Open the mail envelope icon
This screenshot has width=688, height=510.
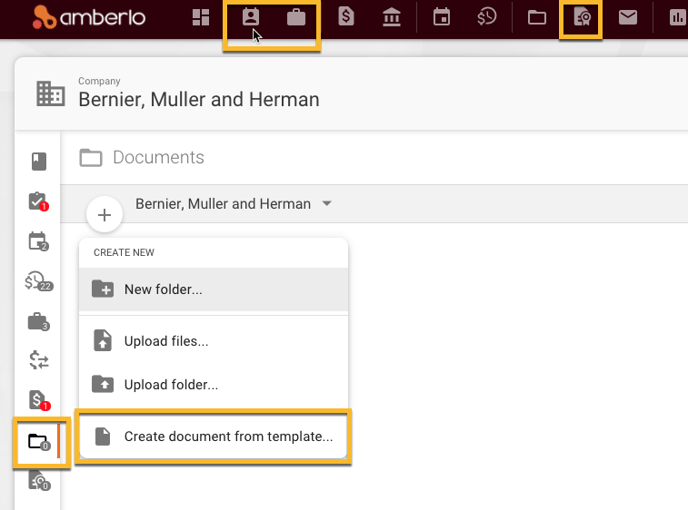point(627,18)
